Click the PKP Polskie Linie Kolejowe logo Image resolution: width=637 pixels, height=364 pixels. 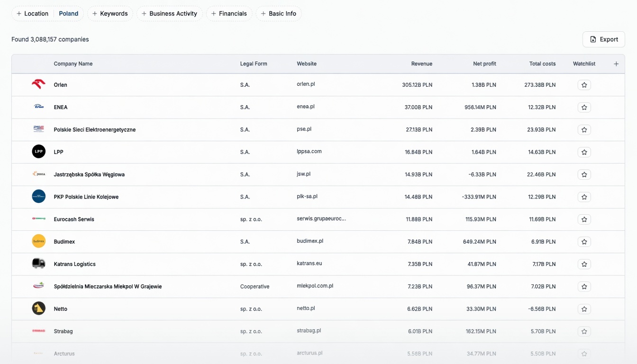click(x=38, y=197)
